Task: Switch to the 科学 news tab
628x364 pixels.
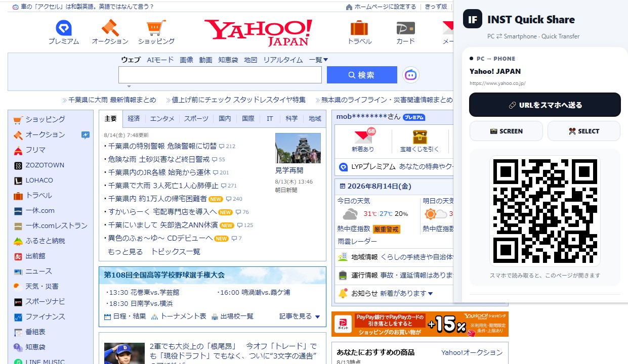Action: 291,119
